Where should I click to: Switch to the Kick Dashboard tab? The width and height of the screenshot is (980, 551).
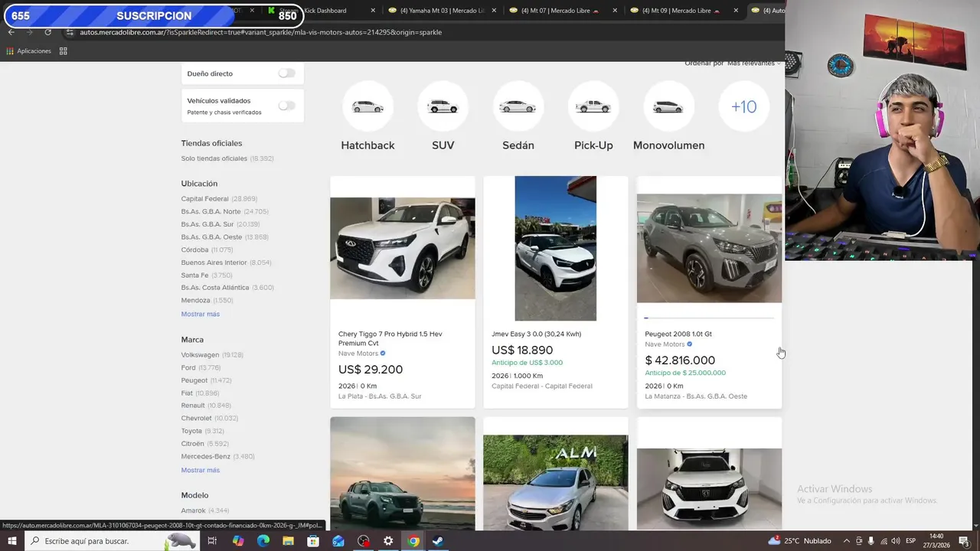[322, 11]
